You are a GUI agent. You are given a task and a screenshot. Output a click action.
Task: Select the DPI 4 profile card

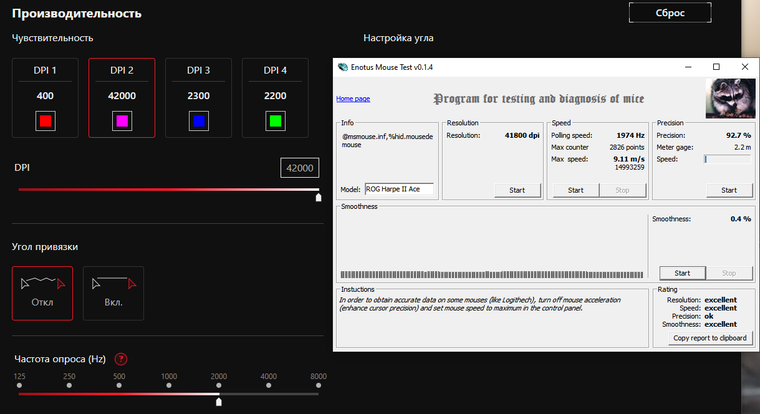point(275,98)
